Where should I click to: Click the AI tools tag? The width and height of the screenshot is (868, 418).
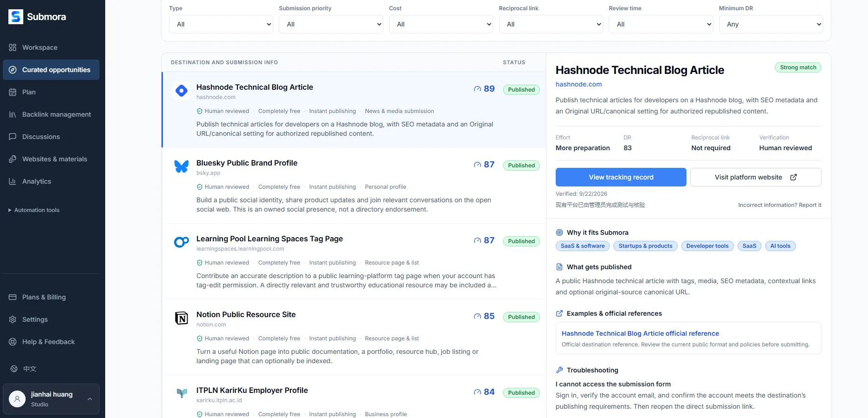(x=781, y=246)
